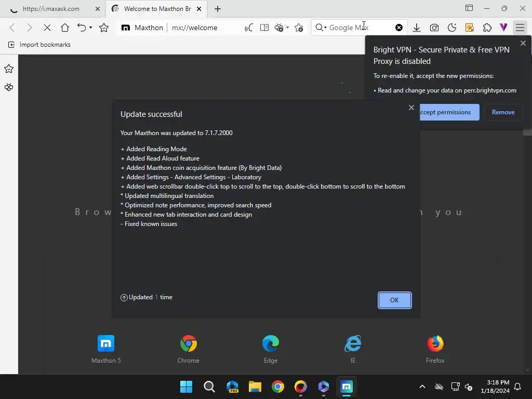532x399 pixels.
Task: Expand the undo closed tabs dropdown arrow
Action: click(x=90, y=28)
